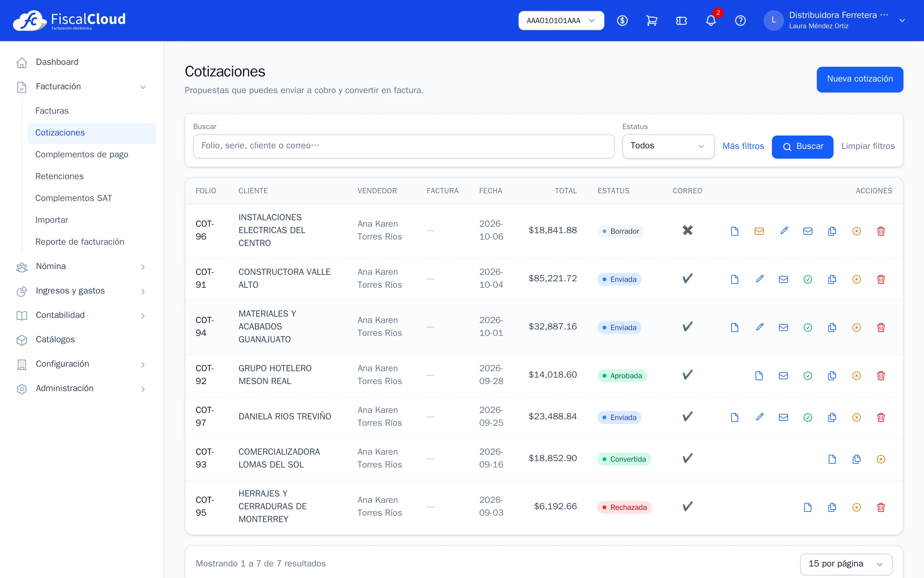924x578 pixels.
Task: Click the blue envelope icon for COT-94
Action: 783,328
